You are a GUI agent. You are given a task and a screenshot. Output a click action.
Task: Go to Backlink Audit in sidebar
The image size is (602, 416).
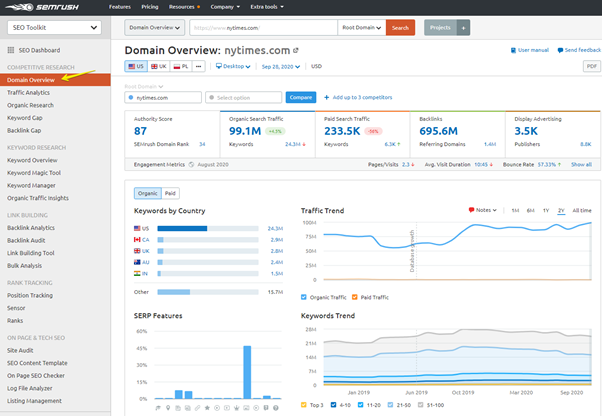tap(26, 240)
